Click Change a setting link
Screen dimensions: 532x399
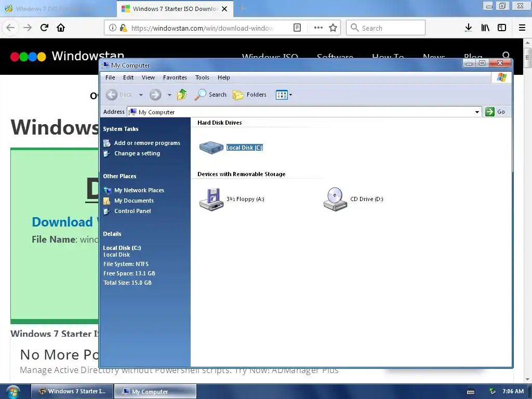(x=137, y=153)
